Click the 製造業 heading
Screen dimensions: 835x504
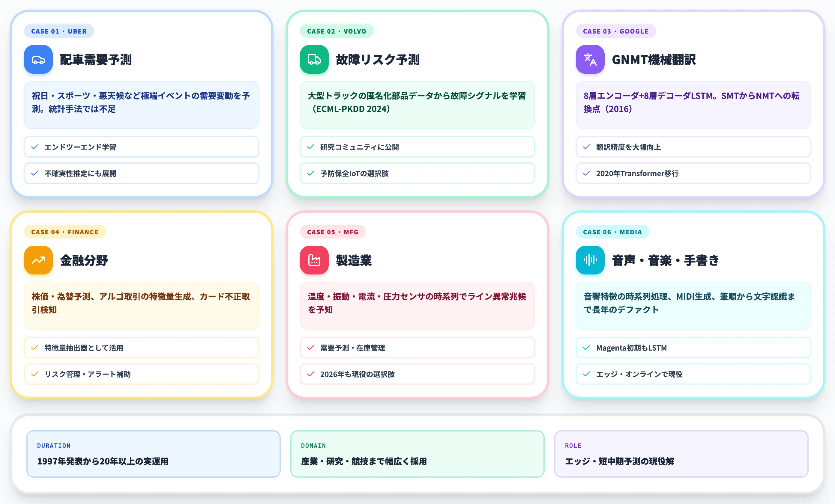353,260
